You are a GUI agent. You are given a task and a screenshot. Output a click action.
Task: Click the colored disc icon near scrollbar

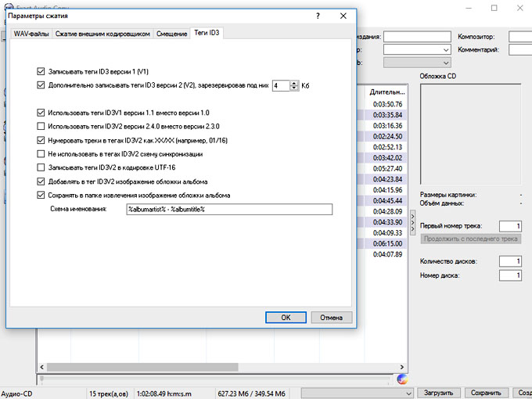point(403,379)
